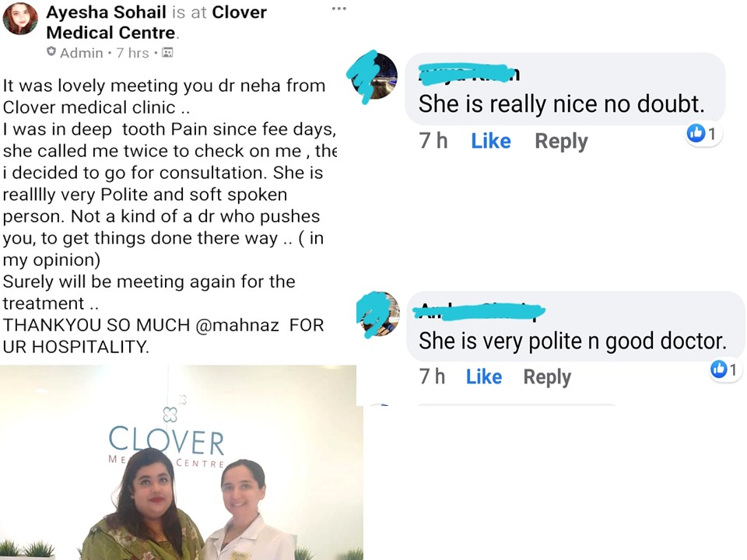Click the group audience icon beside 7 hrs

(x=167, y=52)
